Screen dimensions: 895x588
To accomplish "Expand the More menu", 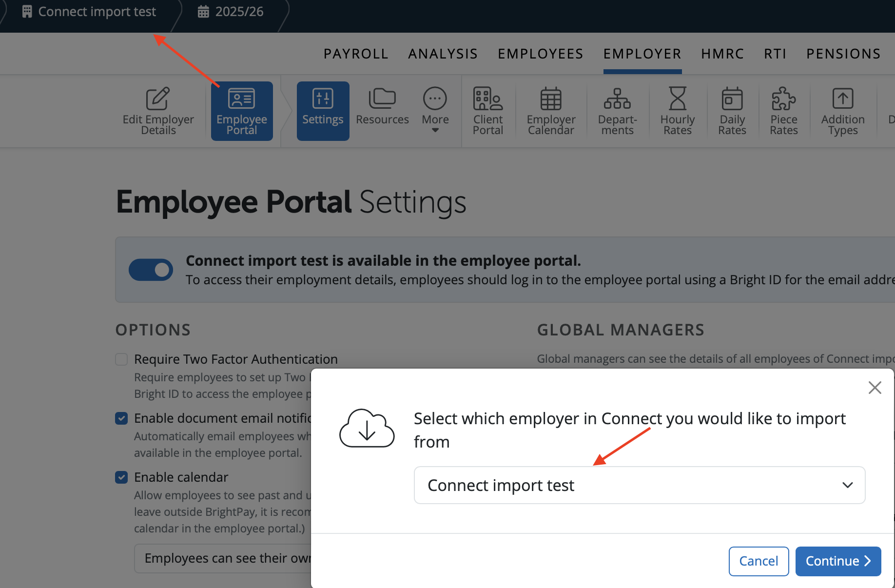I will (x=435, y=111).
